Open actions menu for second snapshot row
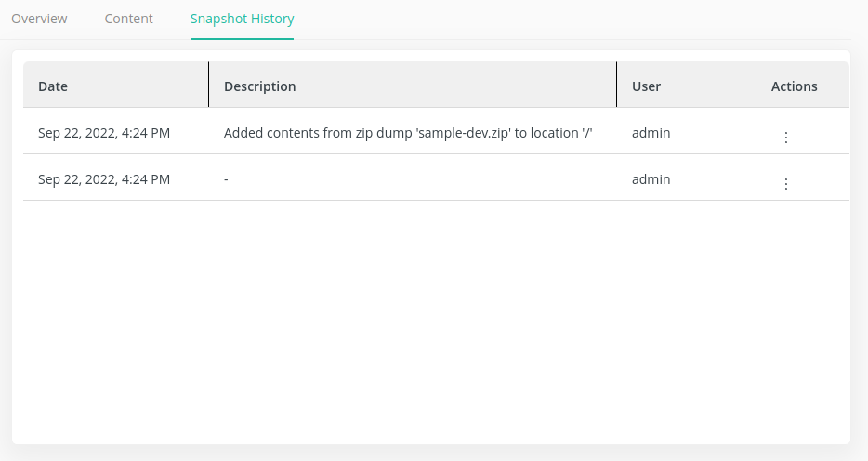Viewport: 868px width, 461px height. click(785, 184)
